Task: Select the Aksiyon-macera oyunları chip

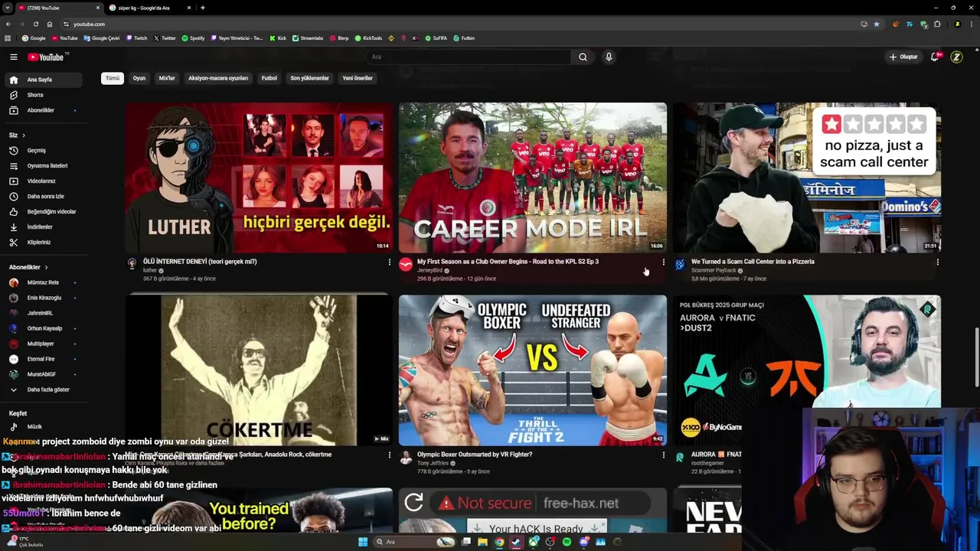Action: (x=218, y=78)
